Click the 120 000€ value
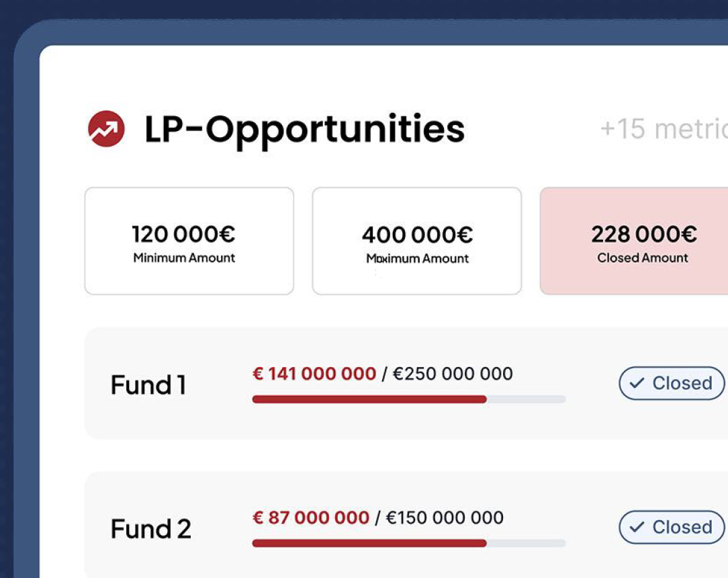The height and width of the screenshot is (578, 728). 183,234
